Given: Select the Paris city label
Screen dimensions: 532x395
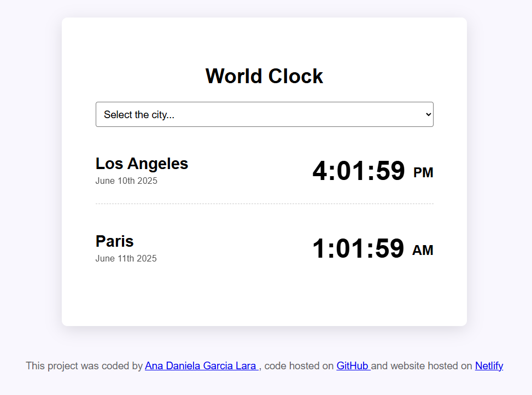Looking at the screenshot, I should (x=115, y=241).
